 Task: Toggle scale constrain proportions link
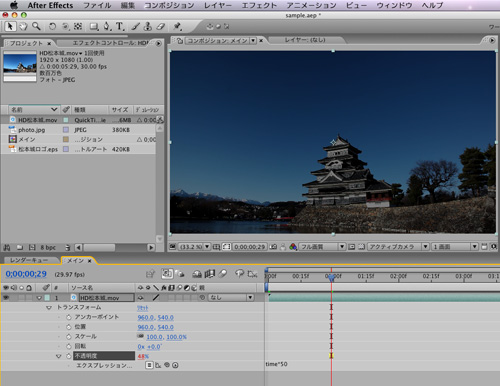click(x=140, y=336)
